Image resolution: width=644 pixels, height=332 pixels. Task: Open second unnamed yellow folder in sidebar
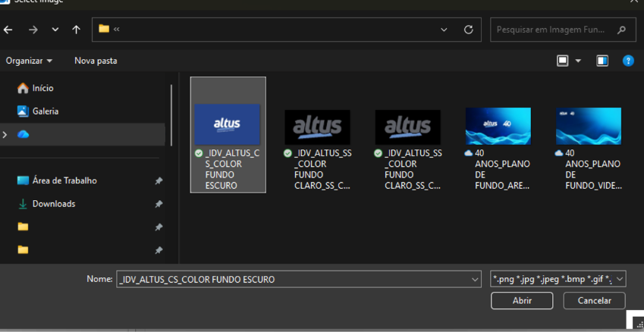pos(23,249)
